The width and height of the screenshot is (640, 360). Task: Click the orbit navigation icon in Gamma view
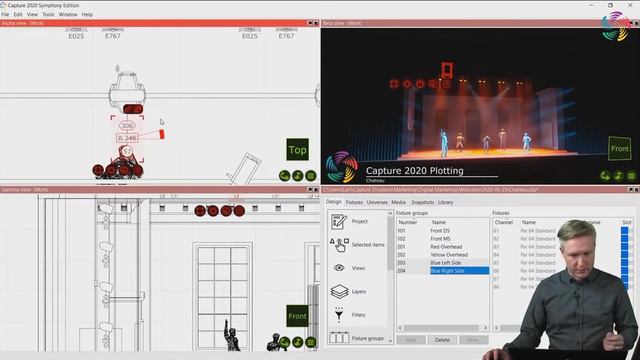284,342
